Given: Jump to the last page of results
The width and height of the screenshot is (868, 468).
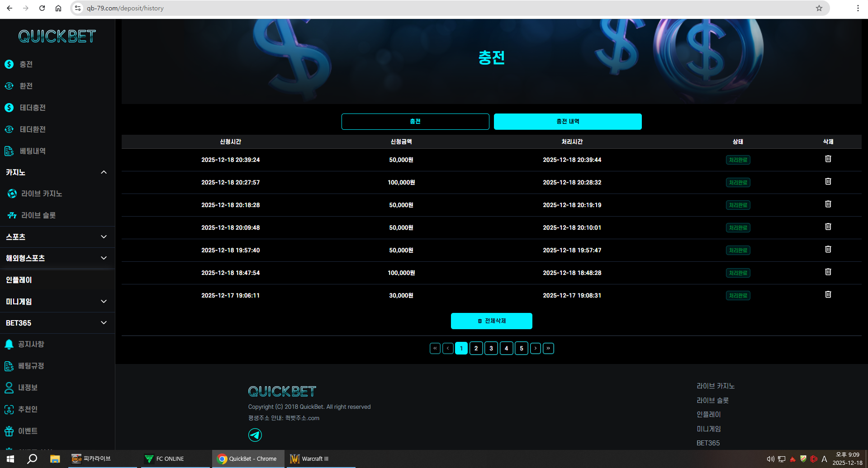Looking at the screenshot, I should coord(548,348).
